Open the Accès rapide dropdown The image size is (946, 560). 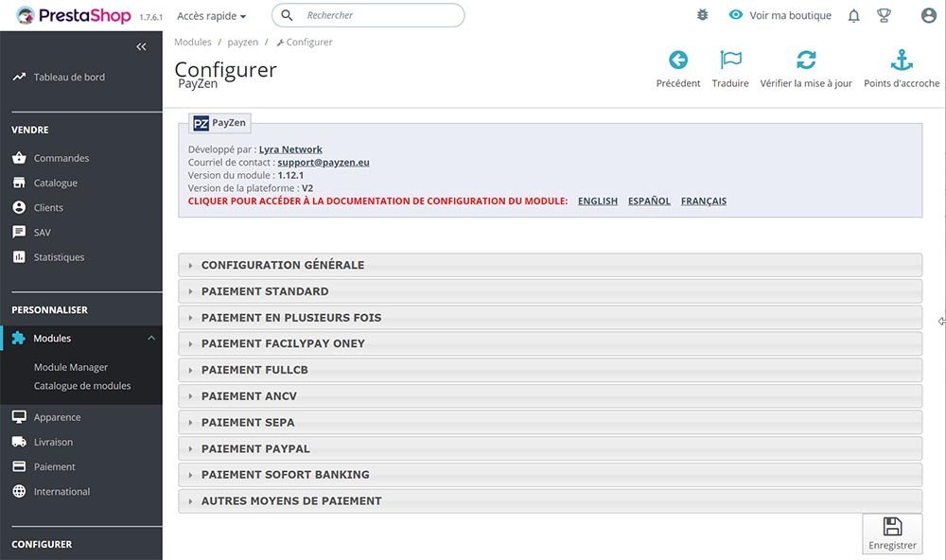click(x=211, y=16)
